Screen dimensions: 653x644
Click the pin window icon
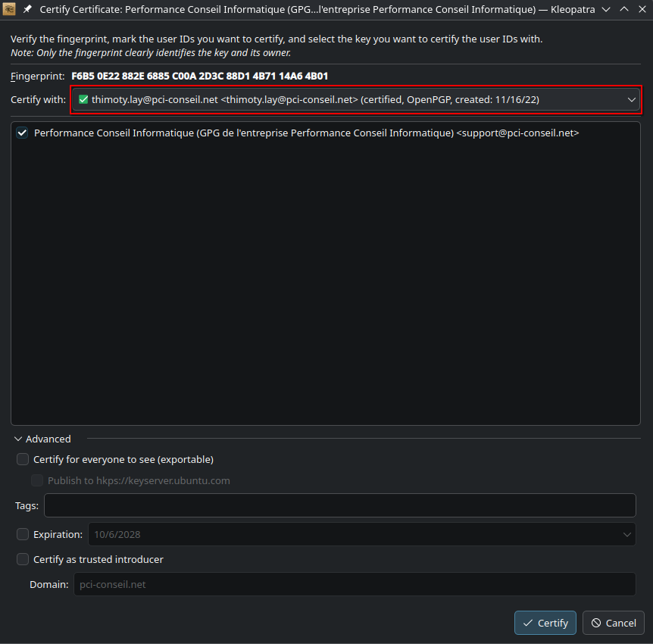[28, 9]
